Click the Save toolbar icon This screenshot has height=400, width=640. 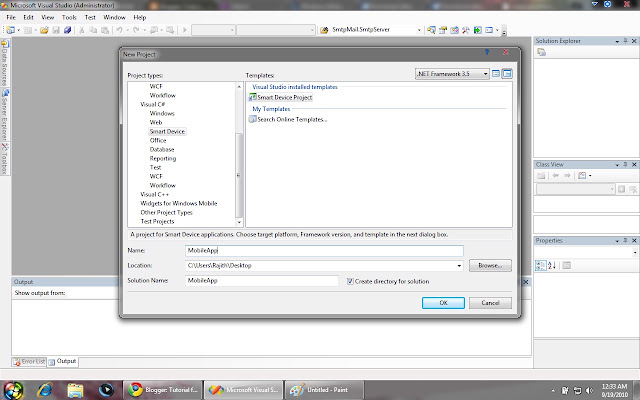56,30
